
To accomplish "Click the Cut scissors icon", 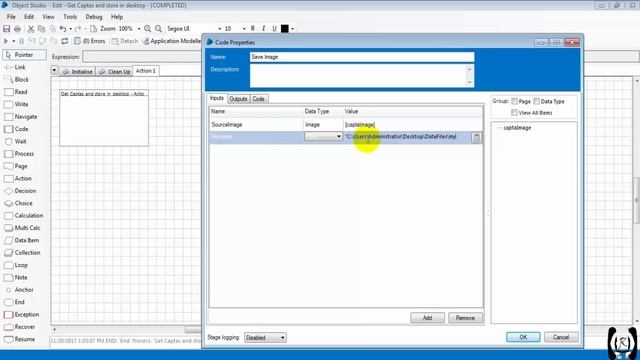I will pos(31,29).
